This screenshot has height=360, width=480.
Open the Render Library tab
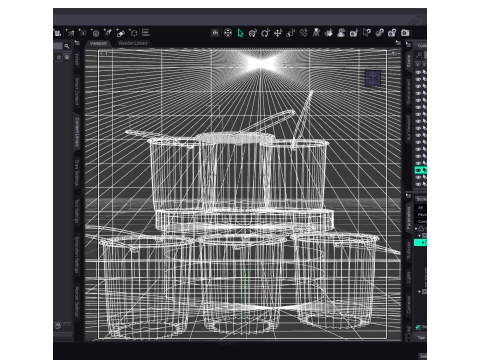point(133,43)
